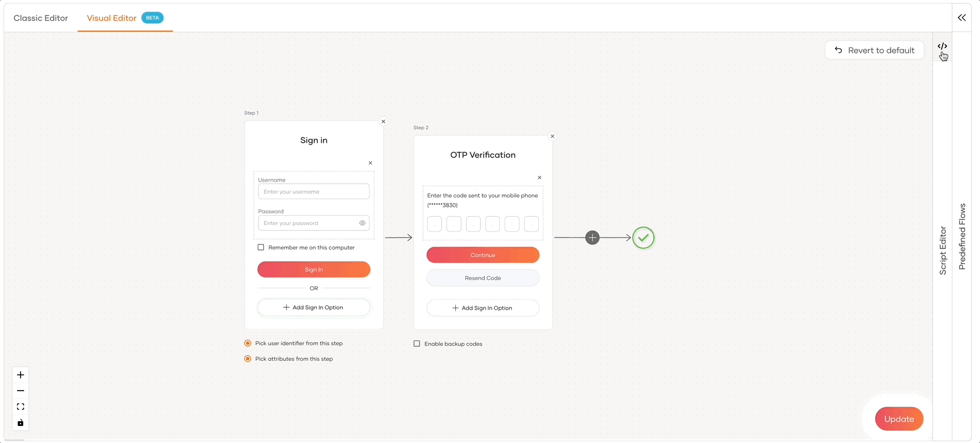Image resolution: width=980 pixels, height=443 pixels.
Task: Select Pick user identifier from this step
Action: click(247, 343)
